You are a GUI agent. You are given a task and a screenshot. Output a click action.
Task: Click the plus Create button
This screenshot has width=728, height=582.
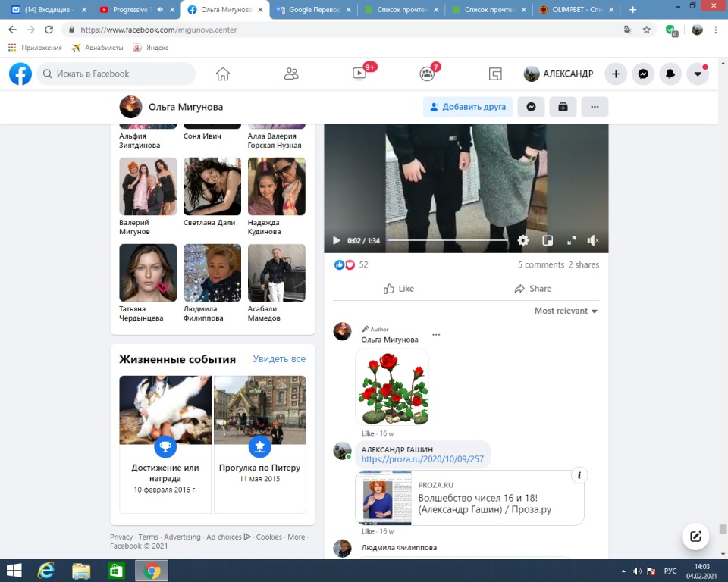point(616,74)
